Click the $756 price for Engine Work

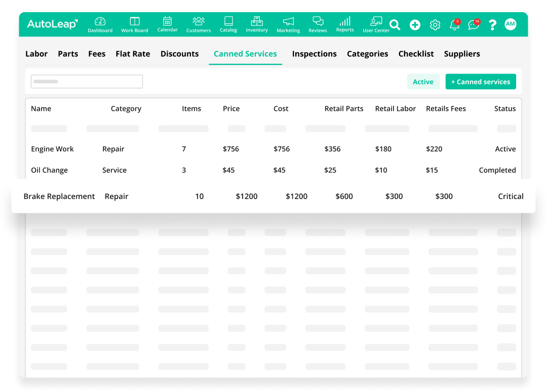pos(231,149)
